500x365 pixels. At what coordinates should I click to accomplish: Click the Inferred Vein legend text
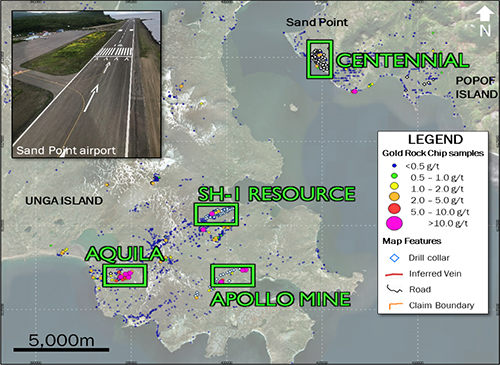pos(435,274)
